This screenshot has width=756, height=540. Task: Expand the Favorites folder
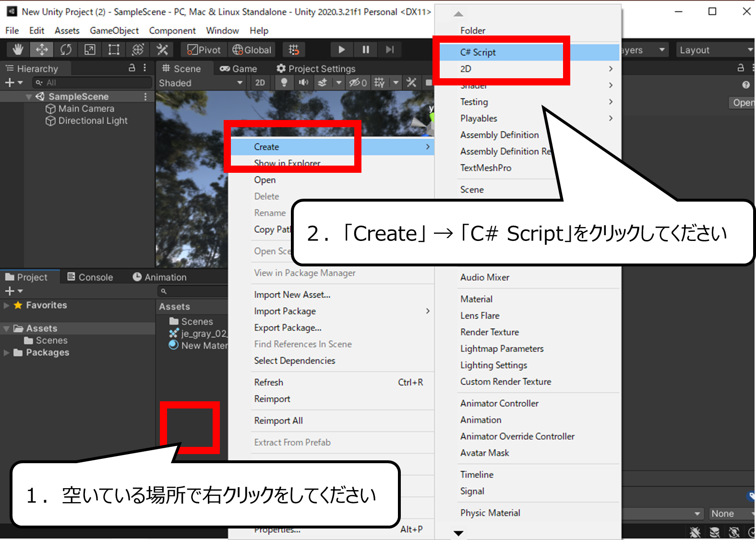7,305
